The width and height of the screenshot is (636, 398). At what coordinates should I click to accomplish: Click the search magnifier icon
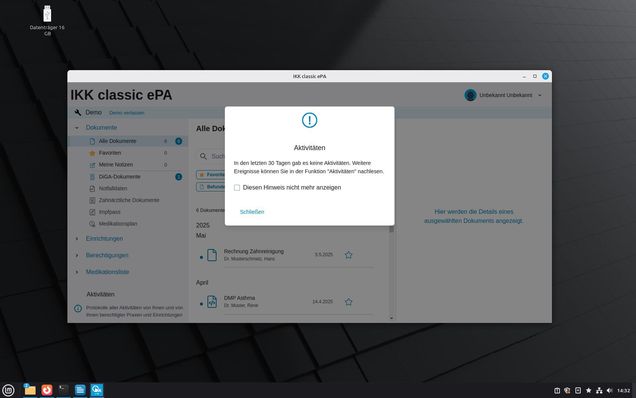pos(203,156)
